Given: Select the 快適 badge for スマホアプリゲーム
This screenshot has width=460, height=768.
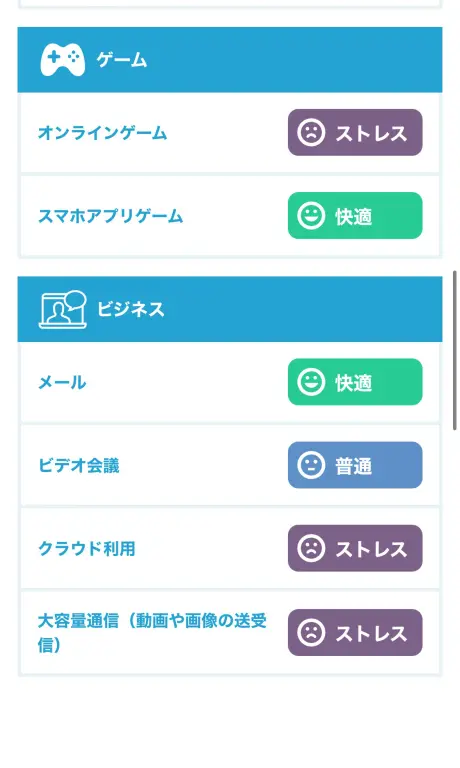Looking at the screenshot, I should point(355,216).
